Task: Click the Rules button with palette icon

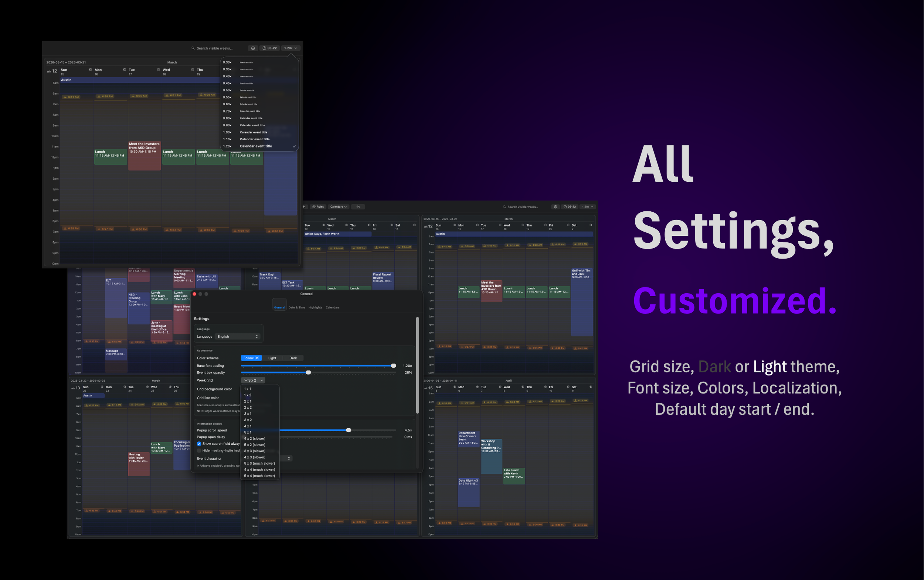Action: point(318,207)
